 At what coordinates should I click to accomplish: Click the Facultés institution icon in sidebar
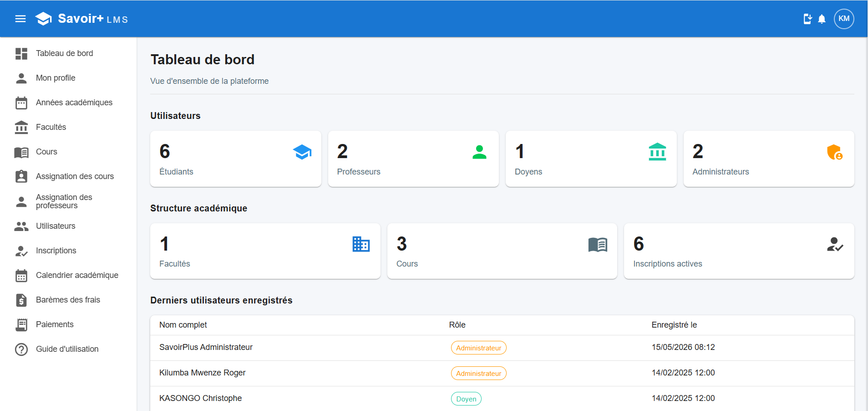[21, 127]
